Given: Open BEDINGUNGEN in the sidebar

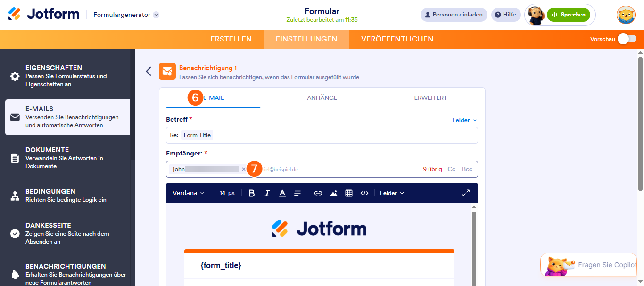Looking at the screenshot, I should (x=67, y=195).
